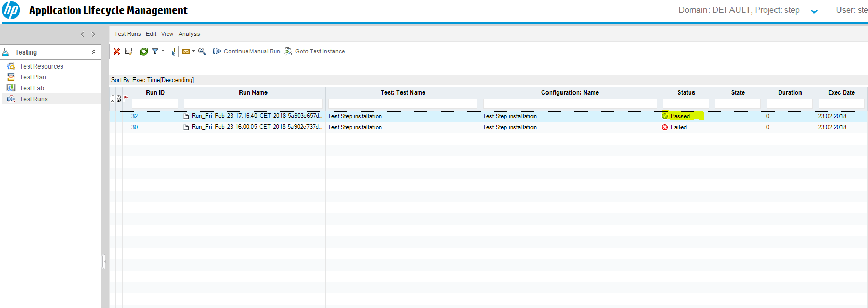Click 'Failed' status text

click(x=678, y=127)
